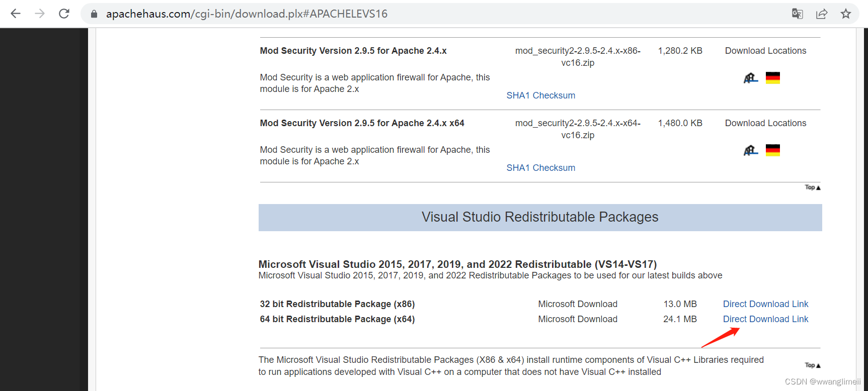Click the Visual Studio Redistributable Packages header
The image size is (868, 391).
coord(540,217)
